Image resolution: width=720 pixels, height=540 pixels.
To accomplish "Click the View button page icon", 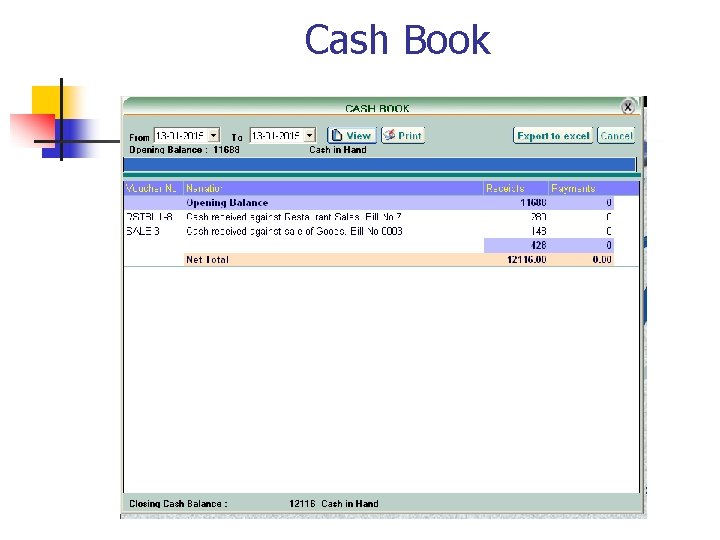I will click(337, 135).
